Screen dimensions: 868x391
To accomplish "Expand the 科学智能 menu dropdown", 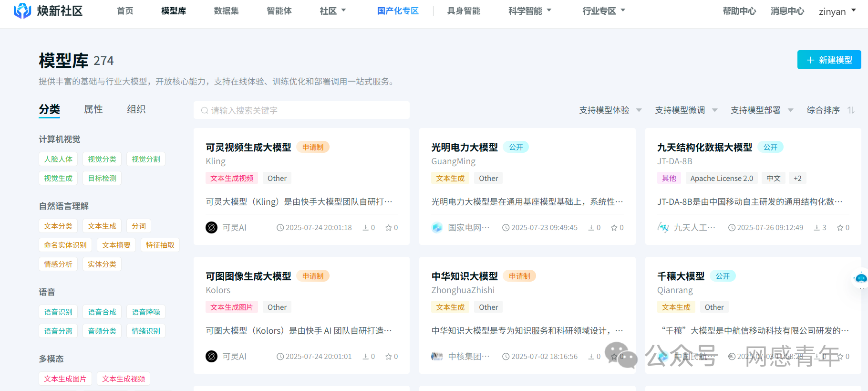I will tap(530, 11).
